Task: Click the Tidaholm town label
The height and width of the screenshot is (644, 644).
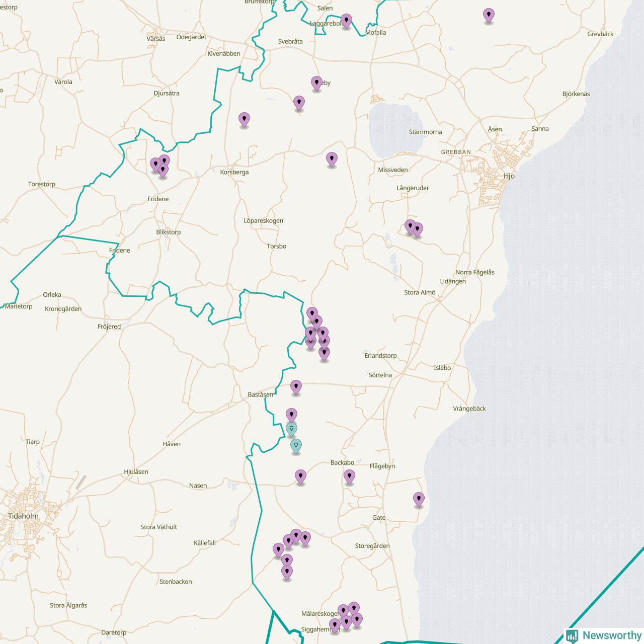Action: [23, 516]
